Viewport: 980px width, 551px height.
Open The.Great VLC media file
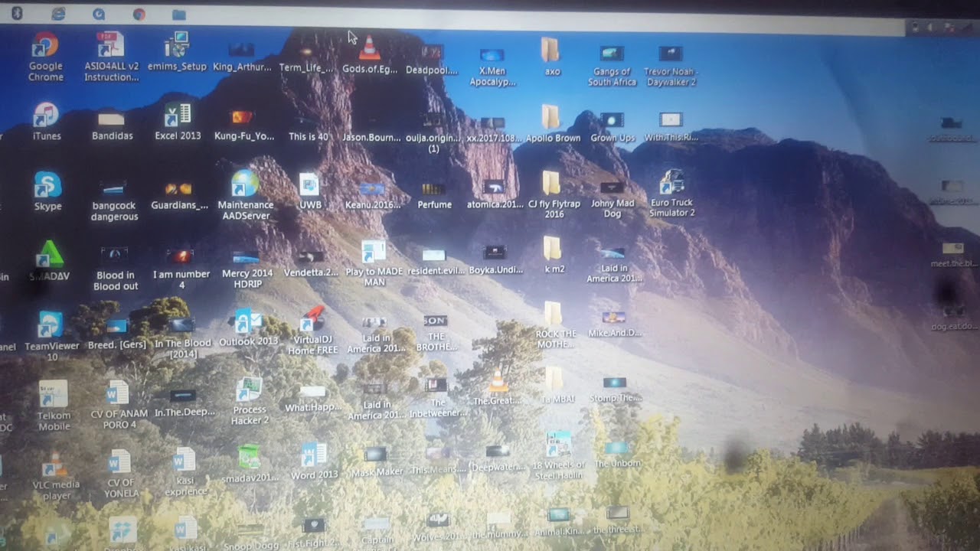[498, 389]
